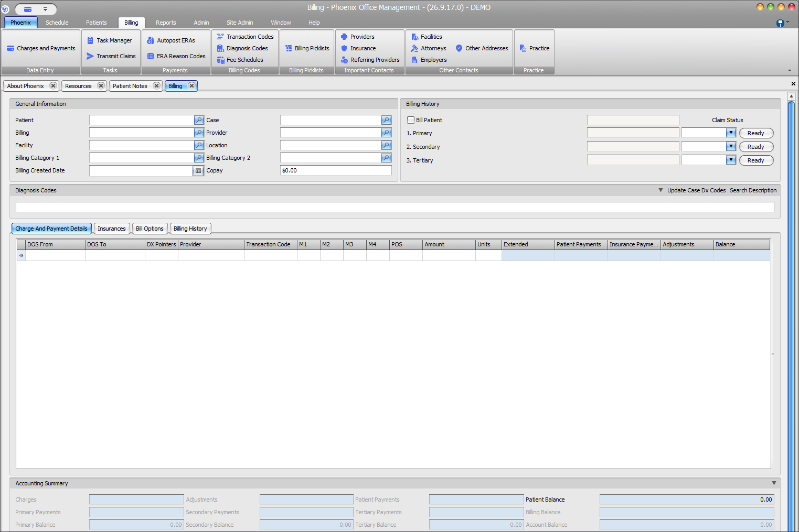Open the Tertiary claim status dropdown
Viewport: 799px width, 532px height.
click(731, 160)
